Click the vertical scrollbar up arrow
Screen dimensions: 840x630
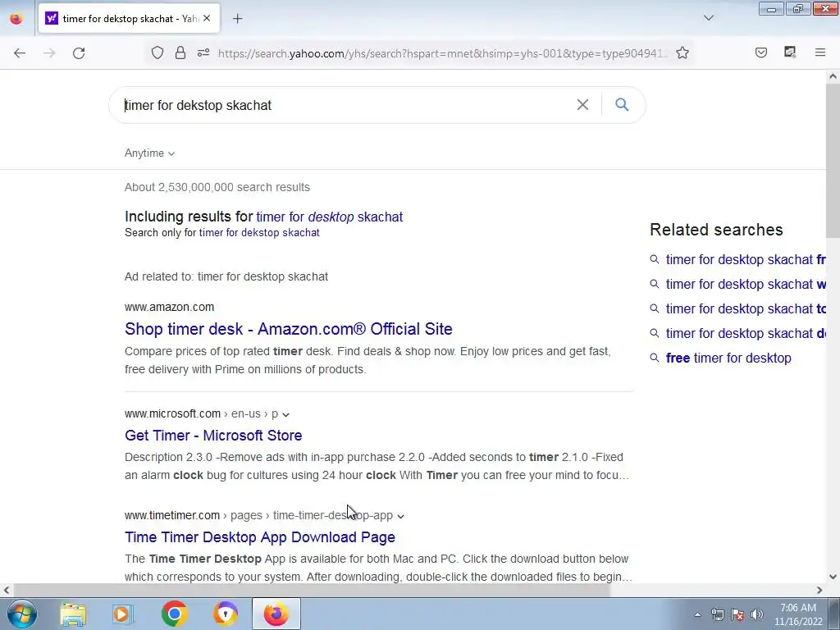tap(833, 76)
